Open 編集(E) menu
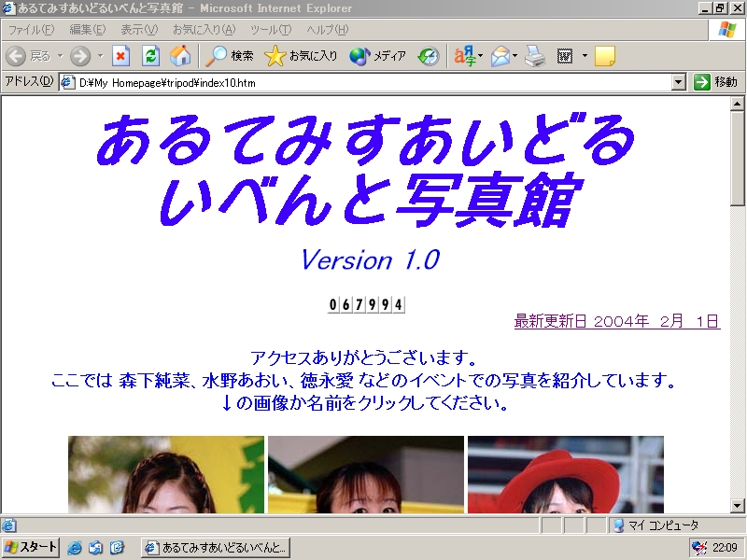 pos(87,30)
